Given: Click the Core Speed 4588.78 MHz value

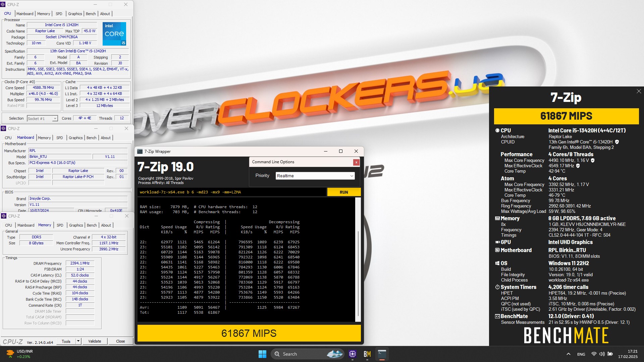Looking at the screenshot, I should tap(43, 88).
